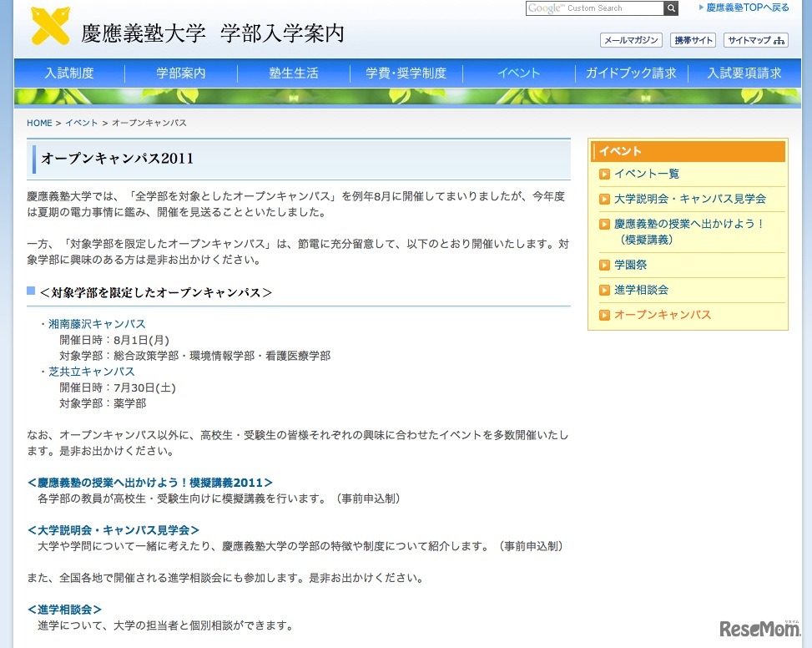Click the orange arrow beside 進学相談会
812x648 pixels.
pos(604,290)
